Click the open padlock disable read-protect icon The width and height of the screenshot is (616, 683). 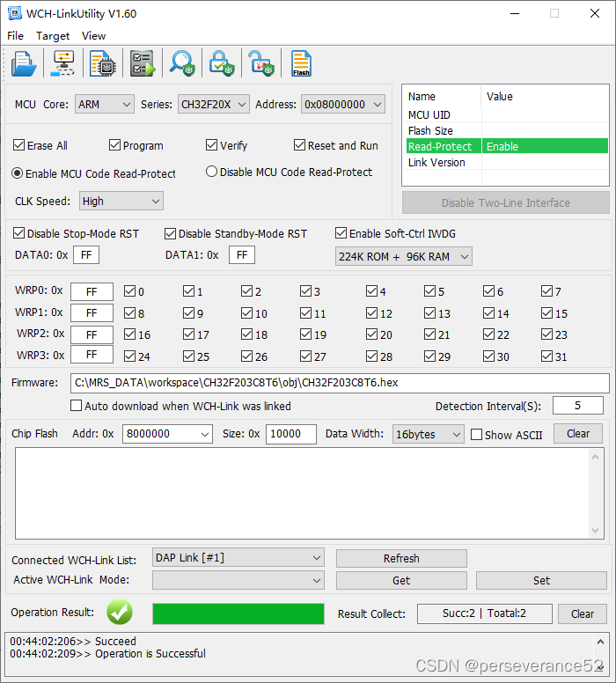(261, 63)
